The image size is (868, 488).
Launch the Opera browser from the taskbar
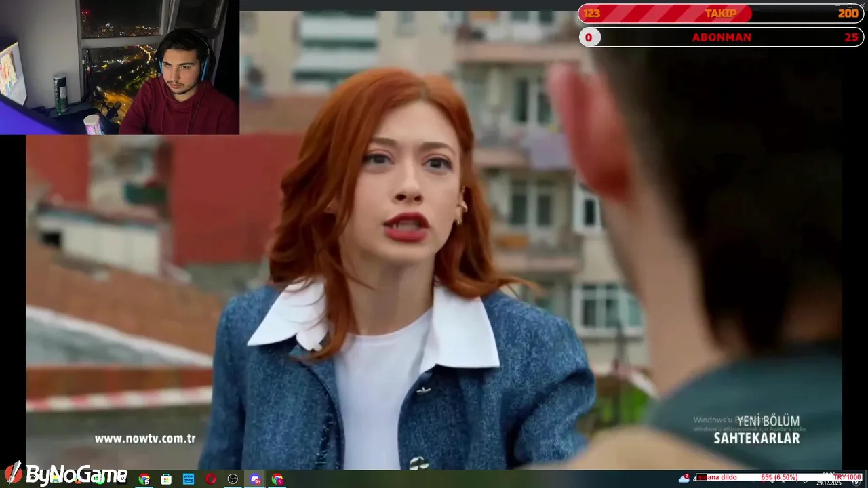[211, 479]
